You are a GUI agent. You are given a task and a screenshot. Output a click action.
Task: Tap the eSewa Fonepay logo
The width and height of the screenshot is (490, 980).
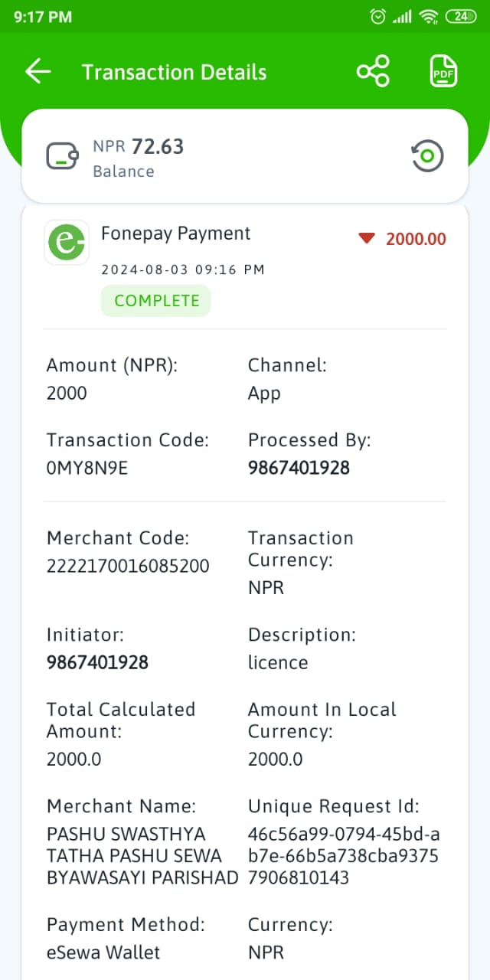tap(67, 243)
